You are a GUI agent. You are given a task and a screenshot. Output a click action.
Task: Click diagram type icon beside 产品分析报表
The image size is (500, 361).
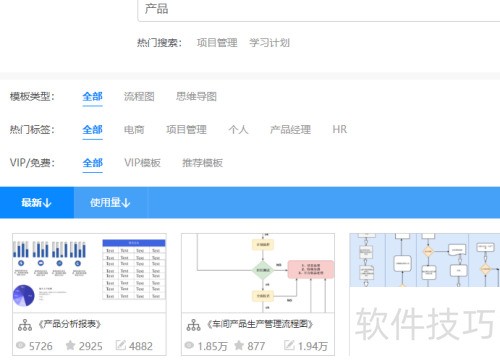click(x=25, y=325)
